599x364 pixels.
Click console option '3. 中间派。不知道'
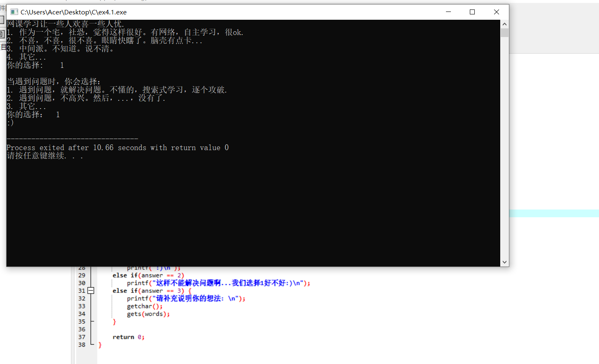[60, 49]
